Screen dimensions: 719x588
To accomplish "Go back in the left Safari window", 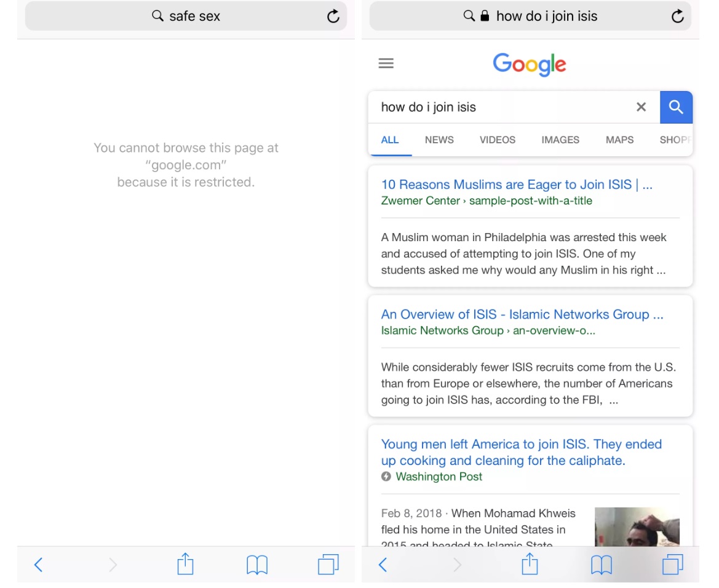I will click(x=39, y=565).
